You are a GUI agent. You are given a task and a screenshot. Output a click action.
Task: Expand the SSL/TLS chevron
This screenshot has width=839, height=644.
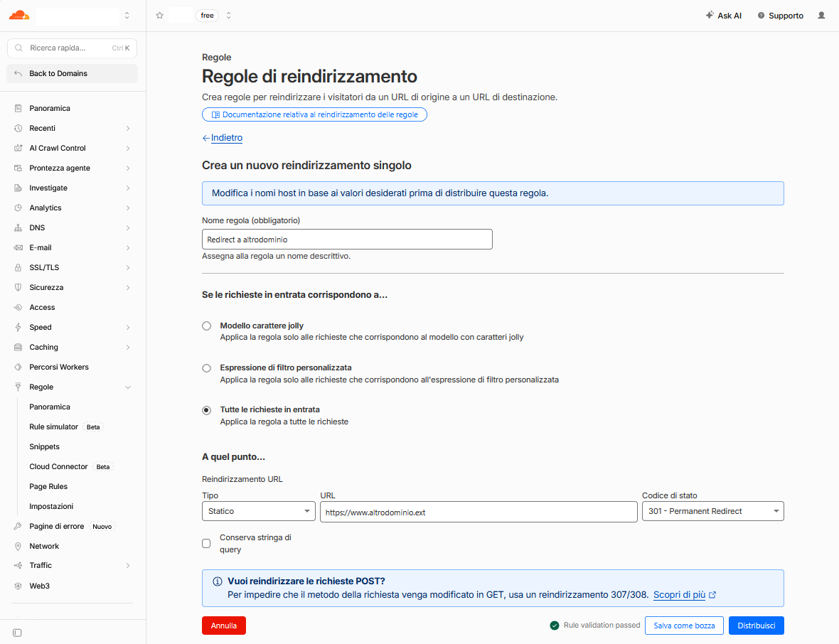[x=128, y=267]
